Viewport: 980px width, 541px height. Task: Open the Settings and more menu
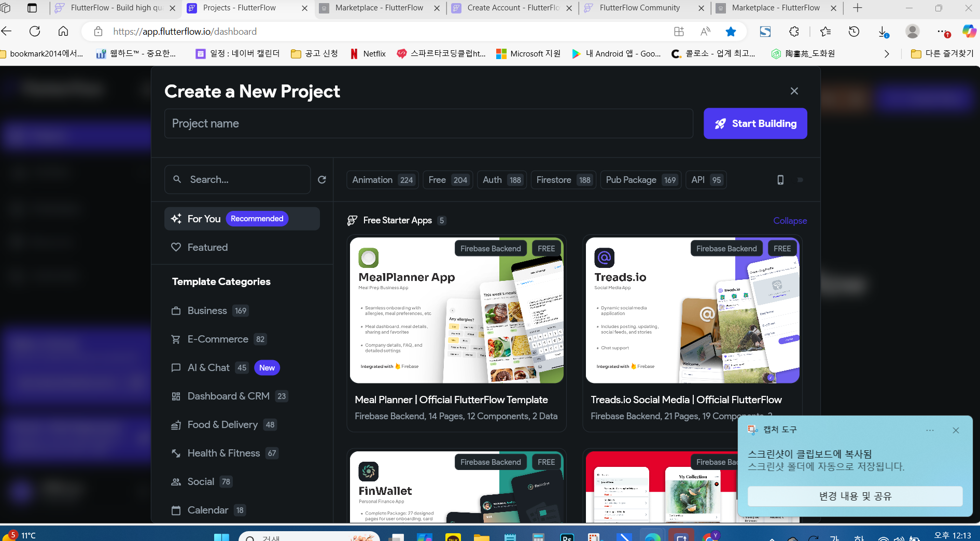(943, 32)
